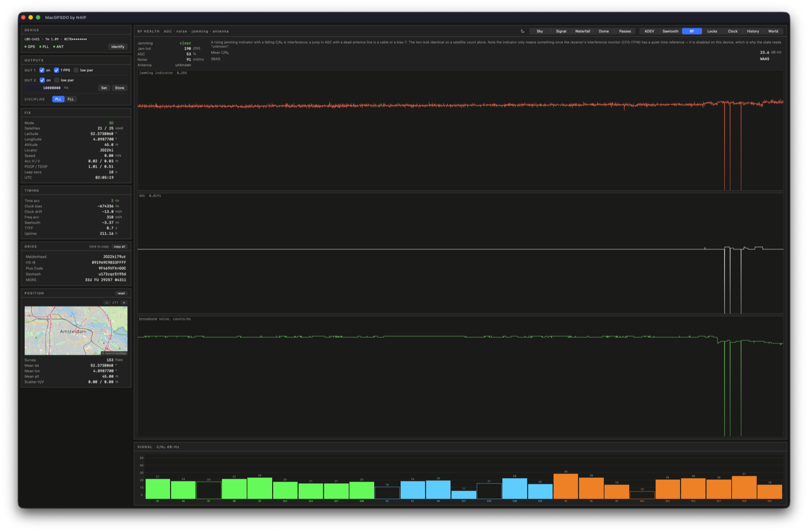808x532 pixels.
Task: Click the PLL status indicator
Action: click(x=44, y=47)
